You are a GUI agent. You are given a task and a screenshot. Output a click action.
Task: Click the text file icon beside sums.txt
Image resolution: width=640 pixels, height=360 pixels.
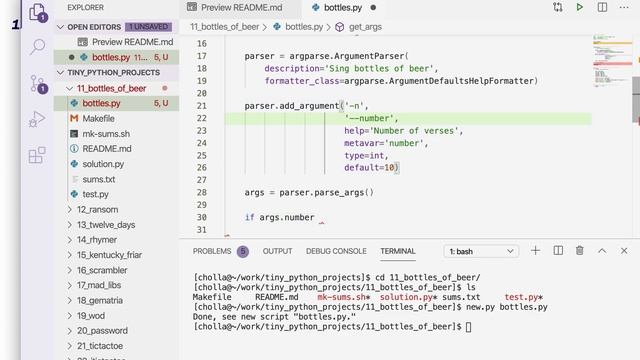[75, 179]
